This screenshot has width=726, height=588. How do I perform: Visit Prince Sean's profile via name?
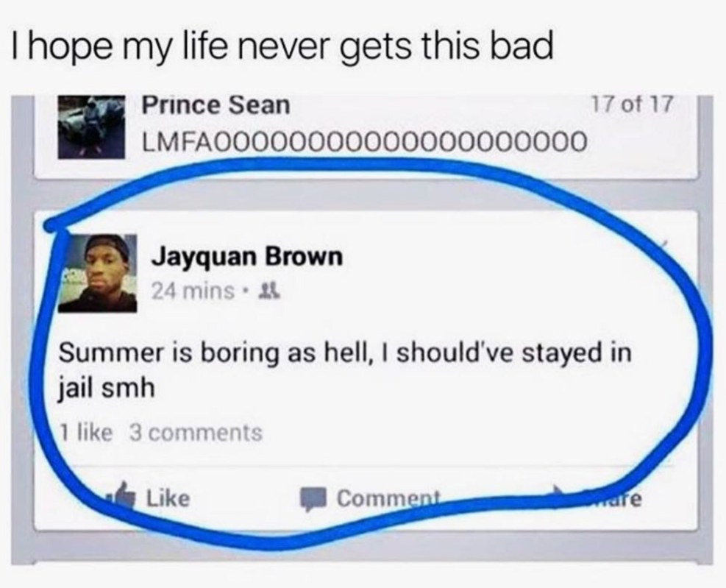click(x=216, y=105)
